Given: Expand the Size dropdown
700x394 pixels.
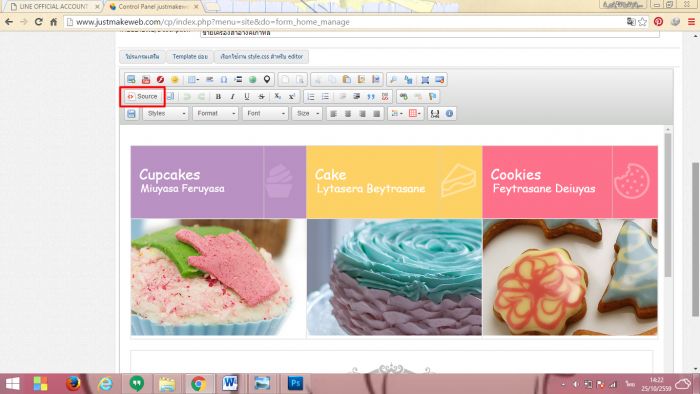Looking at the screenshot, I should tap(307, 113).
